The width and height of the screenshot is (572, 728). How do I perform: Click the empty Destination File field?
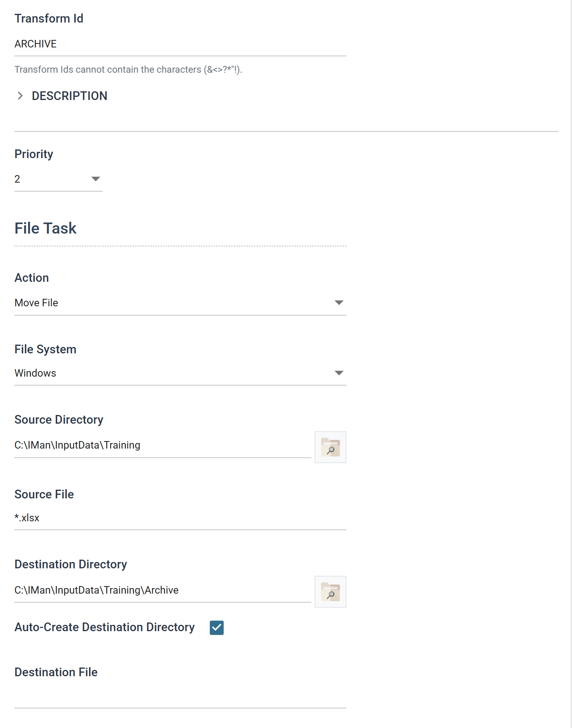(x=180, y=697)
